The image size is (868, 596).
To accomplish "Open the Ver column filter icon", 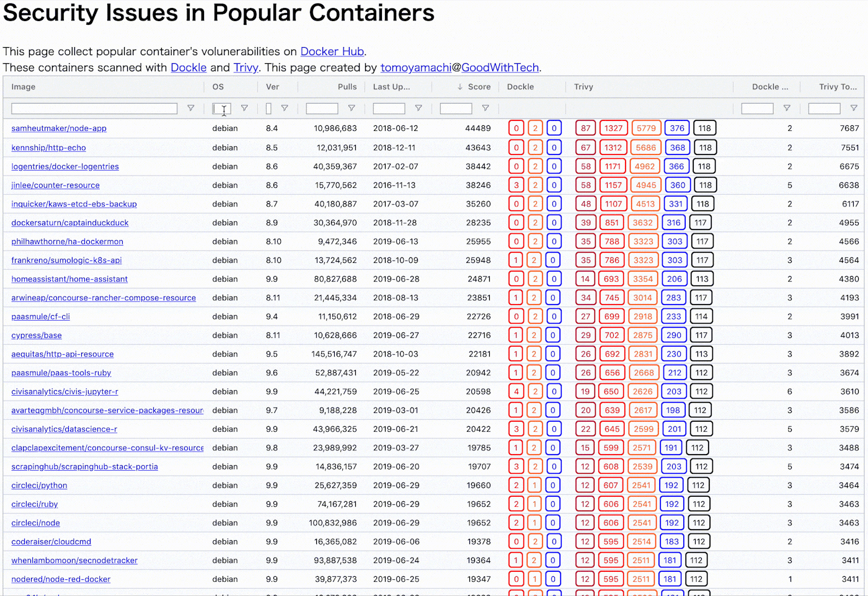I will pyautogui.click(x=285, y=109).
